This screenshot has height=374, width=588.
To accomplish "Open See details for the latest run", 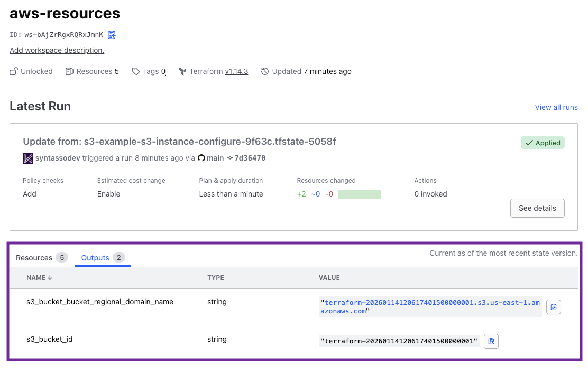I will pos(537,208).
